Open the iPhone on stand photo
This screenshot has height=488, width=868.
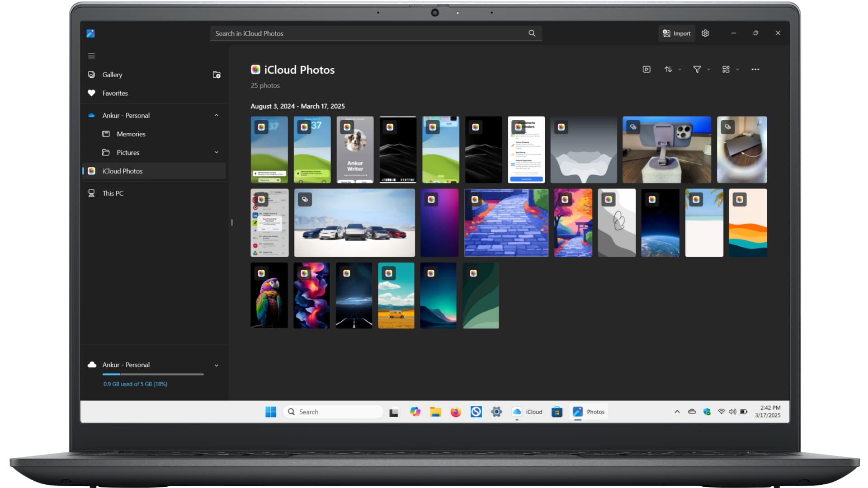pos(666,150)
